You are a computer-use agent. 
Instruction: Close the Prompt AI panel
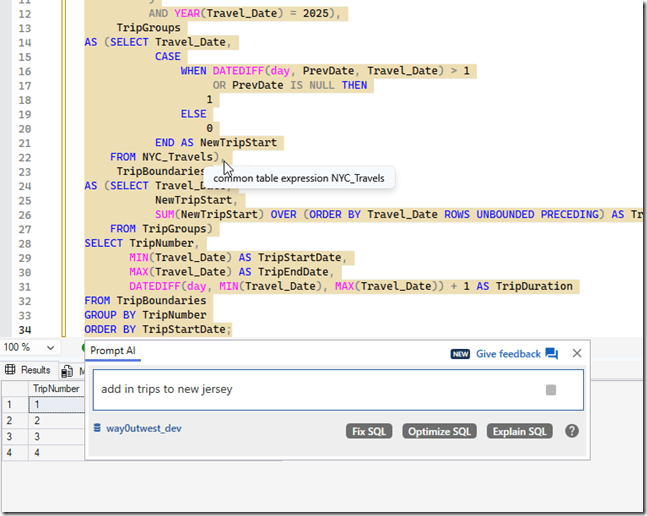coord(577,353)
